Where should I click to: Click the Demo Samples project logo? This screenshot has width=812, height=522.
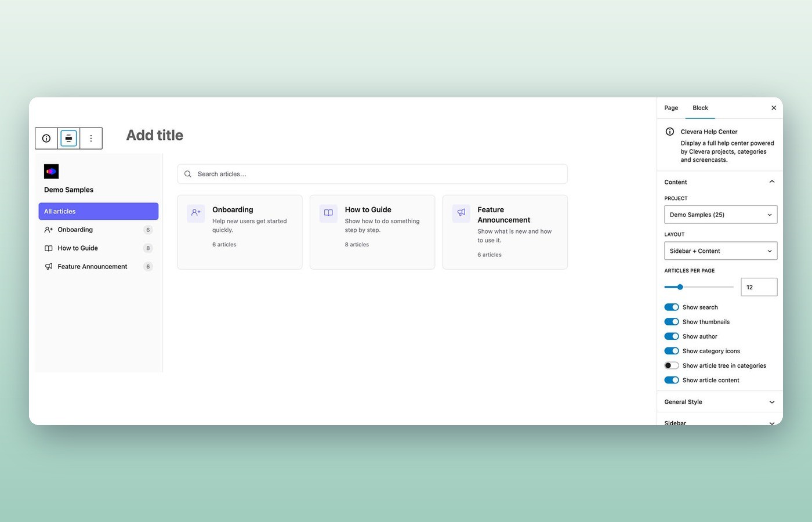tap(52, 171)
